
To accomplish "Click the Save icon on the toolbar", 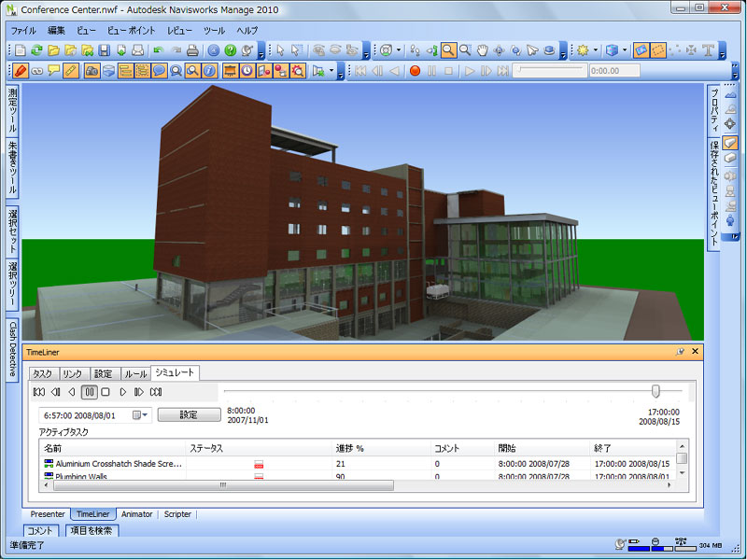I will click(104, 49).
